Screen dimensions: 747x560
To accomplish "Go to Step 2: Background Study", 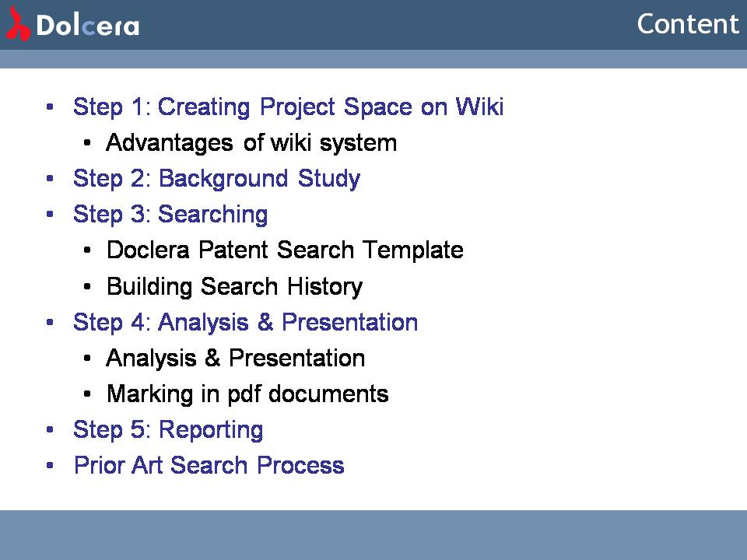I will 216,179.
